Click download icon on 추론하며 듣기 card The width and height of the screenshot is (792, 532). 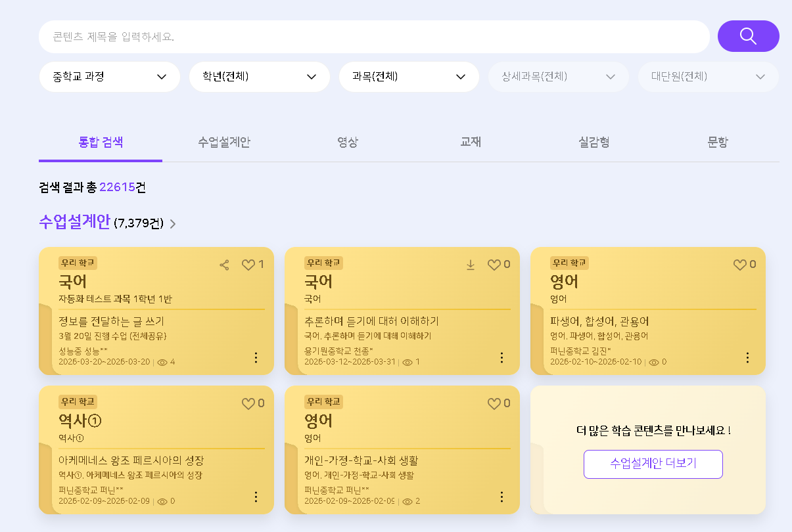coord(470,265)
